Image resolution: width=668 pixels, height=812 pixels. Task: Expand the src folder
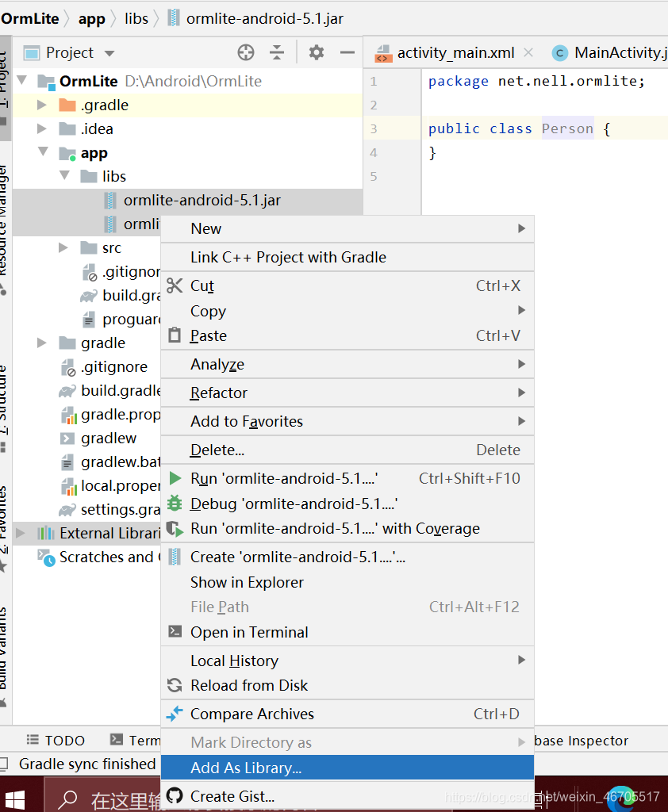pos(63,248)
